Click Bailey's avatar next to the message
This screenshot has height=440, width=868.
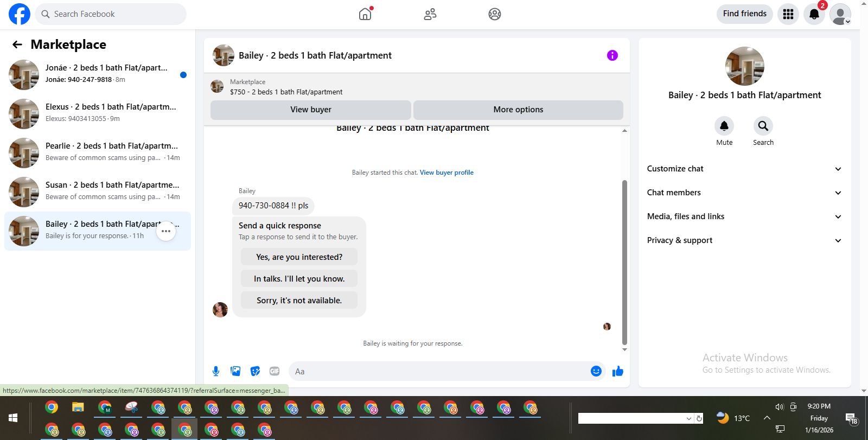tap(220, 310)
